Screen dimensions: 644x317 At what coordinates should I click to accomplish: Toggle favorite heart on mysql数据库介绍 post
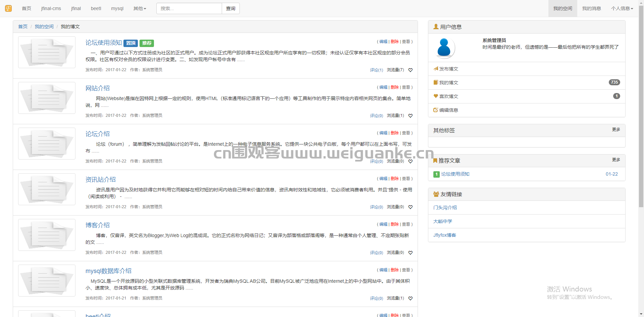pos(410,298)
